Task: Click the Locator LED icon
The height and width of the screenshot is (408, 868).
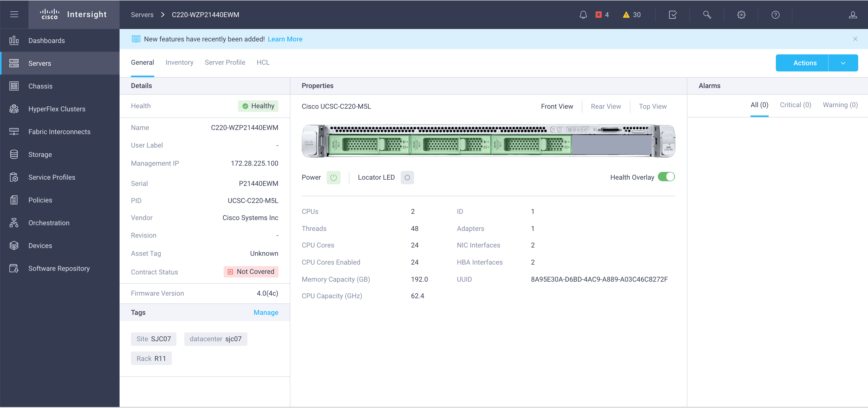Action: point(407,178)
